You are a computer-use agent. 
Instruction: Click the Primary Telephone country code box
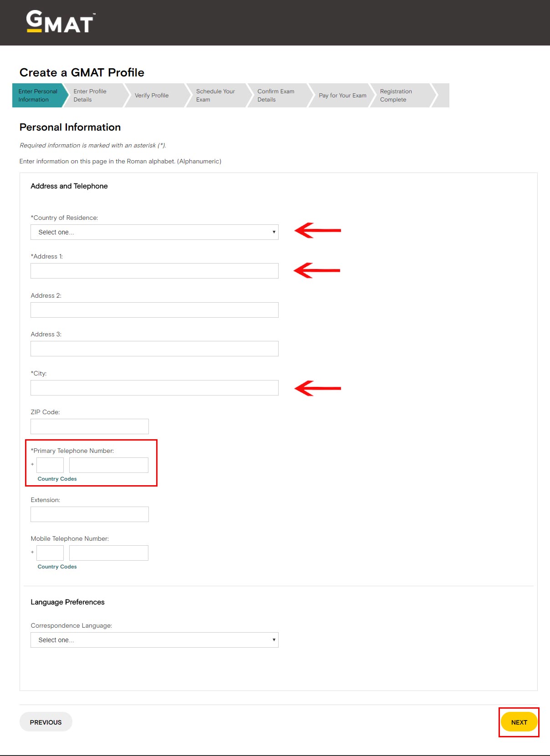50,465
